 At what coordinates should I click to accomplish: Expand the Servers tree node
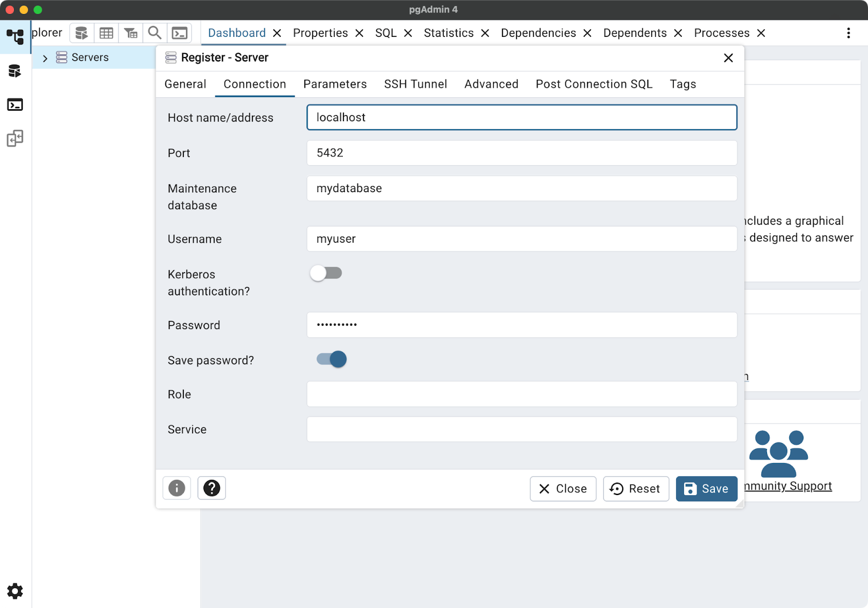pos(45,58)
